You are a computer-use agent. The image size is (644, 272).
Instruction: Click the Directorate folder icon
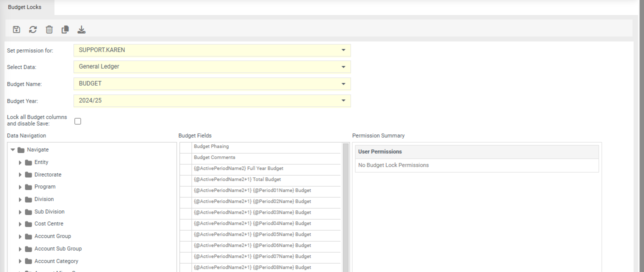click(x=28, y=174)
